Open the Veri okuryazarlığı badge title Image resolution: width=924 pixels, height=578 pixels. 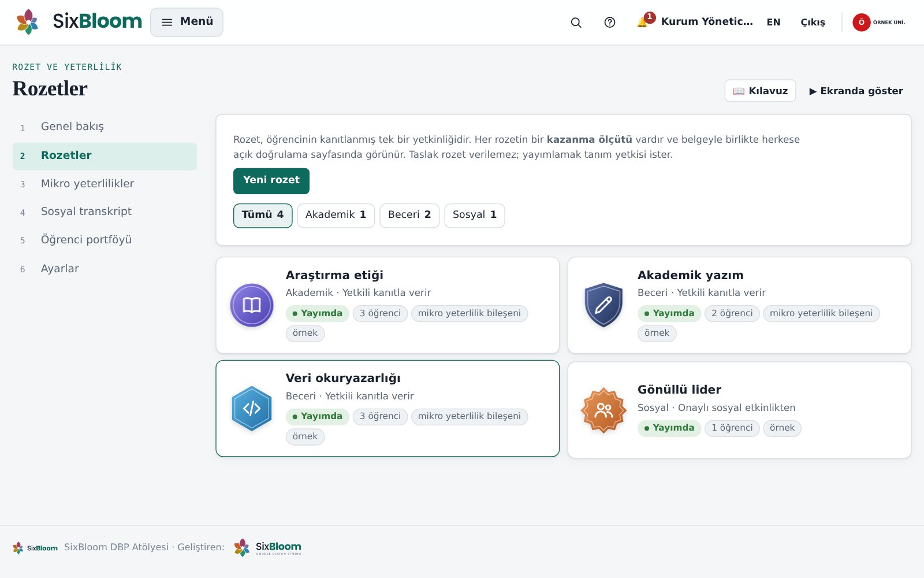pos(343,378)
